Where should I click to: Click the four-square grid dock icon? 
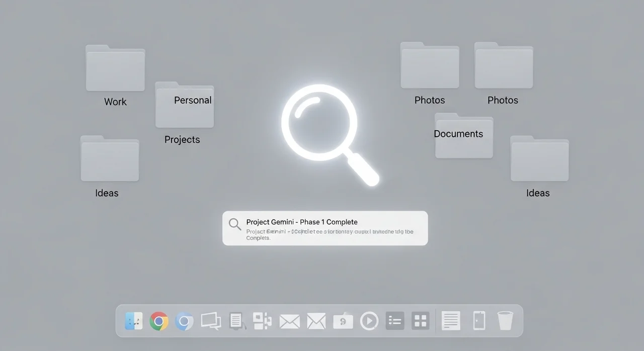[x=420, y=321]
